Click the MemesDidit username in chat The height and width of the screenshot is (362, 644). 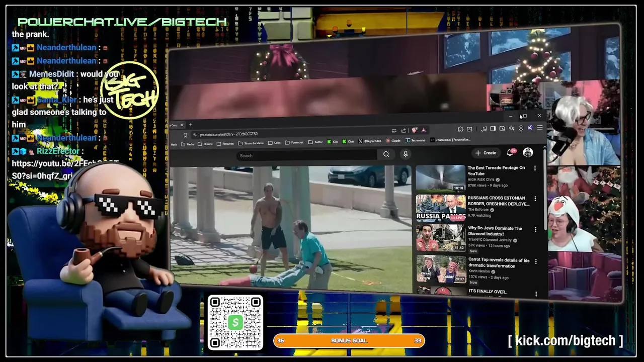click(x=51, y=74)
